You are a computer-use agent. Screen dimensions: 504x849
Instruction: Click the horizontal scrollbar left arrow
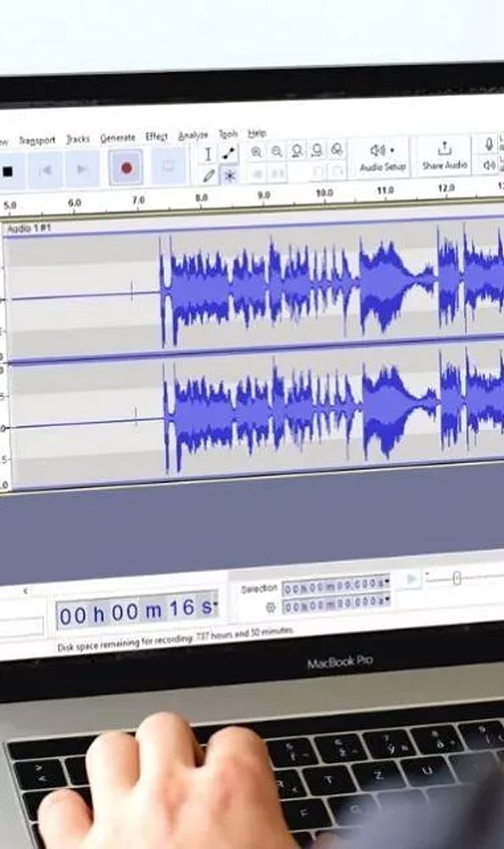click(25, 591)
